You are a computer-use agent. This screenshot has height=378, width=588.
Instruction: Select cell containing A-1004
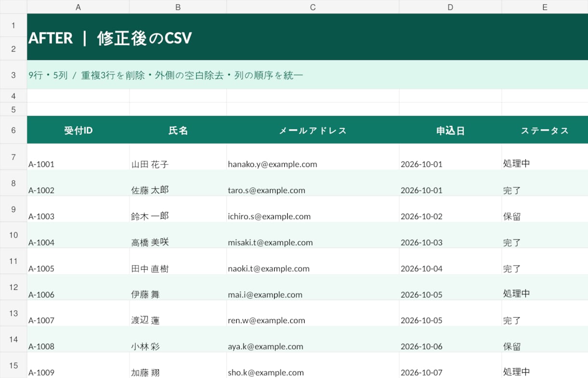click(78, 235)
